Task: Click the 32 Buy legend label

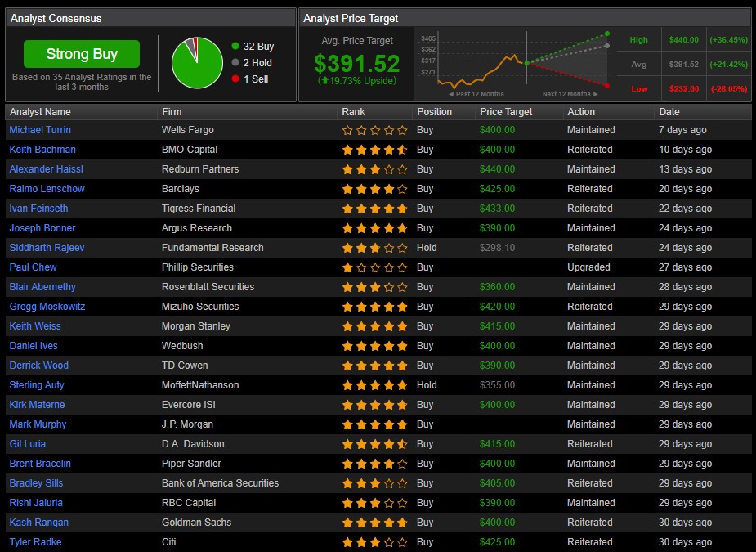Action: (x=258, y=47)
